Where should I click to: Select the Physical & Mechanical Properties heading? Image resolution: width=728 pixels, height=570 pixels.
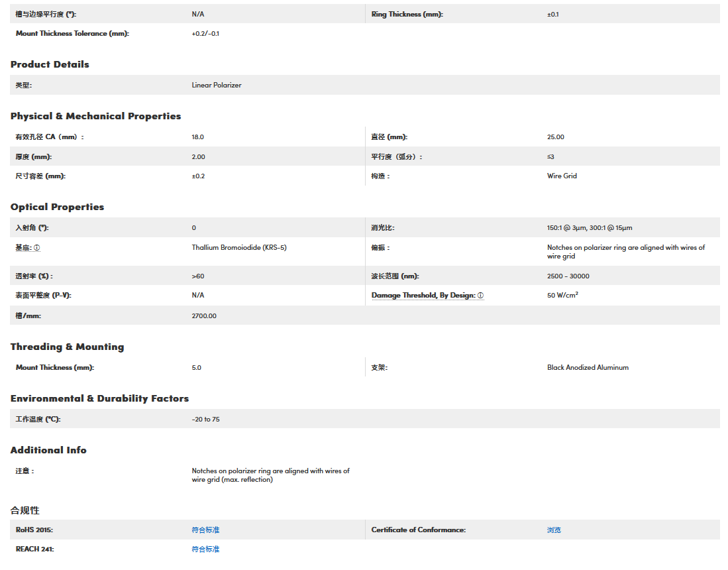[x=95, y=116]
